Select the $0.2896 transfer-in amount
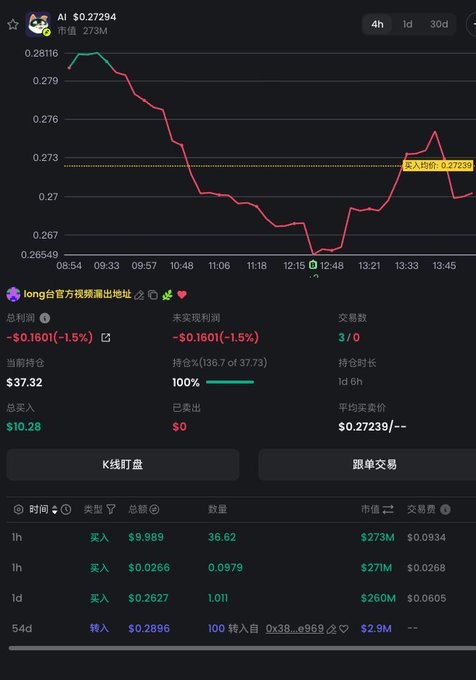The height and width of the screenshot is (680, 476). pyautogui.click(x=149, y=628)
